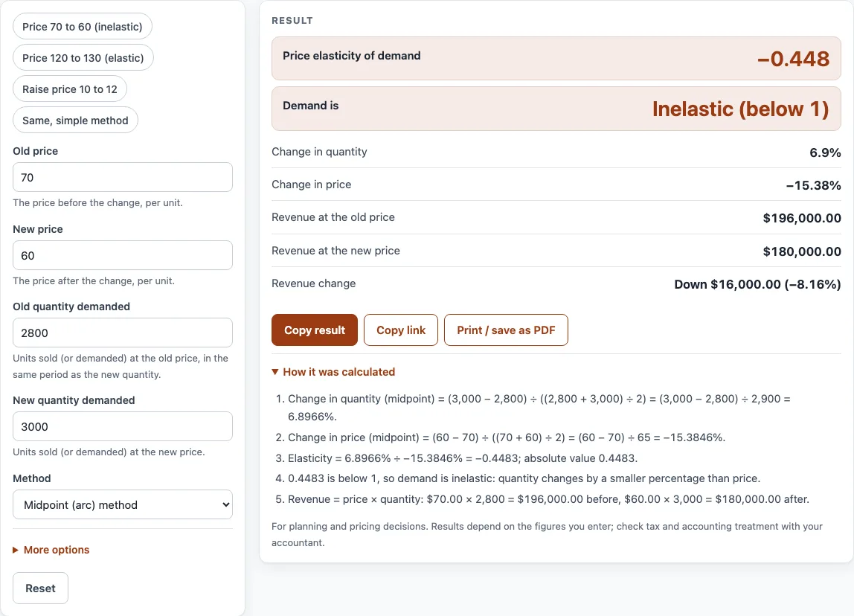Click the RESULT heading
Image resolution: width=854 pixels, height=616 pixels.
292,21
